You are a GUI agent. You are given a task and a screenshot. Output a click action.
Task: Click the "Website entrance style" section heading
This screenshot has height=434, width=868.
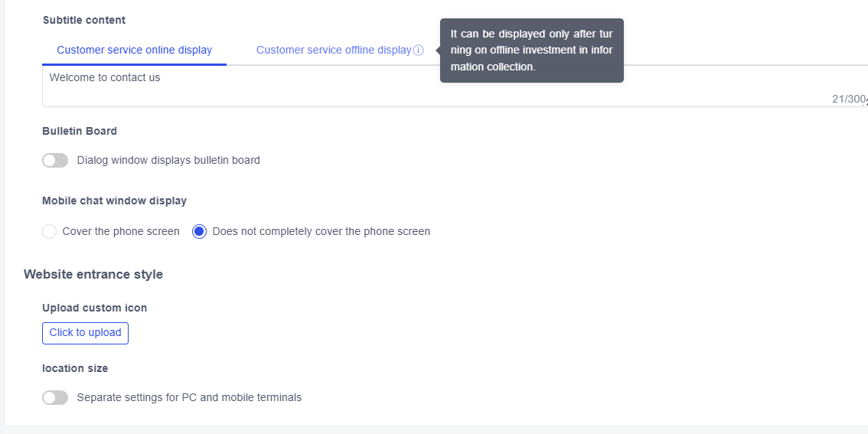point(93,274)
